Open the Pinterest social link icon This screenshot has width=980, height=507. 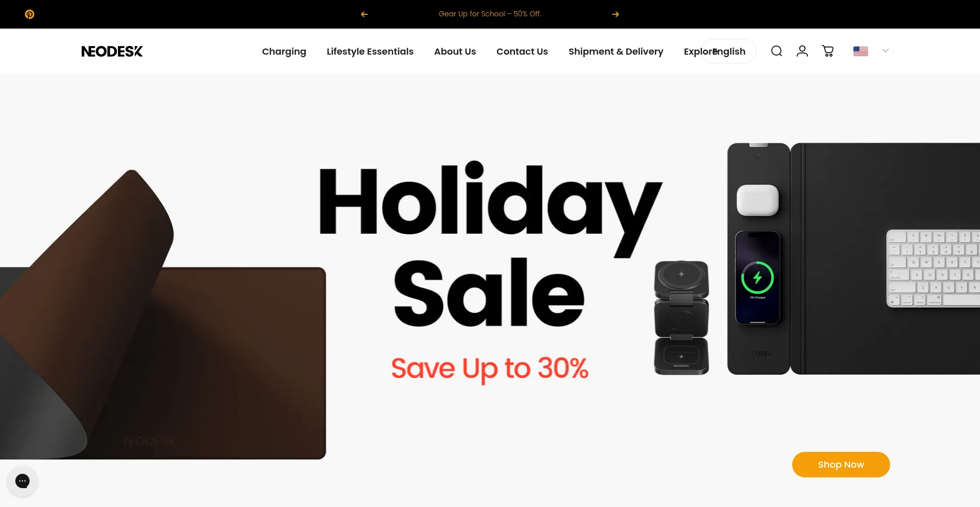pos(30,14)
